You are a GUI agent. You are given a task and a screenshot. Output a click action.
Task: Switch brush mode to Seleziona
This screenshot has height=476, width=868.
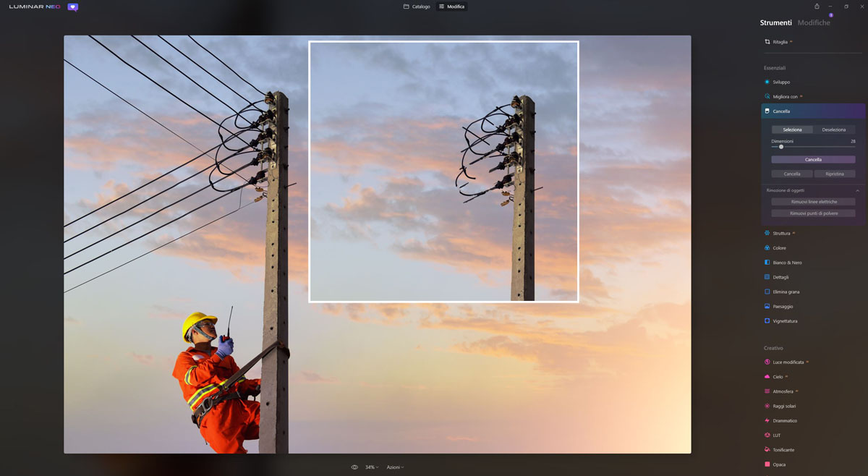point(792,129)
